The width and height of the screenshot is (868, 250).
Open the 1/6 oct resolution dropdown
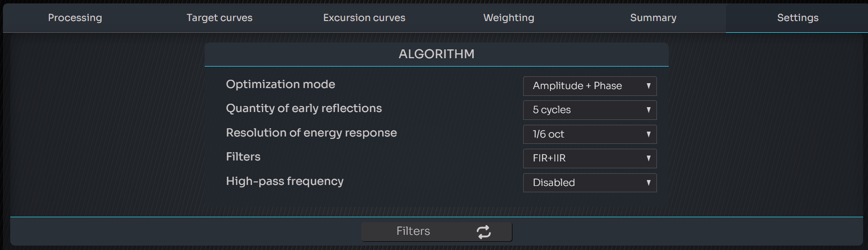tap(589, 135)
